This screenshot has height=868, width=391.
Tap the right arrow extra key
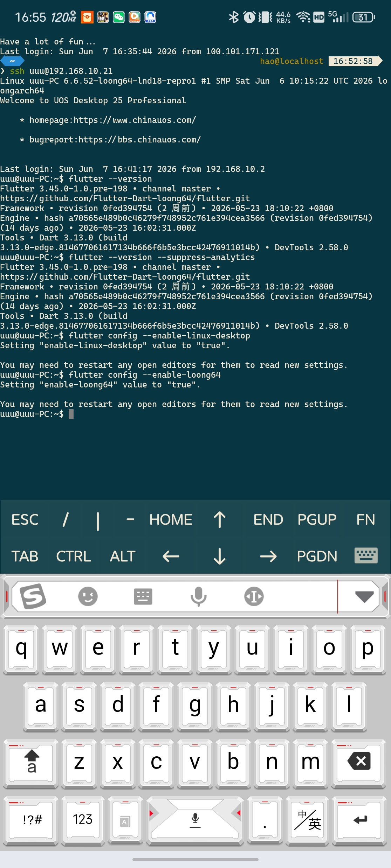point(268,556)
